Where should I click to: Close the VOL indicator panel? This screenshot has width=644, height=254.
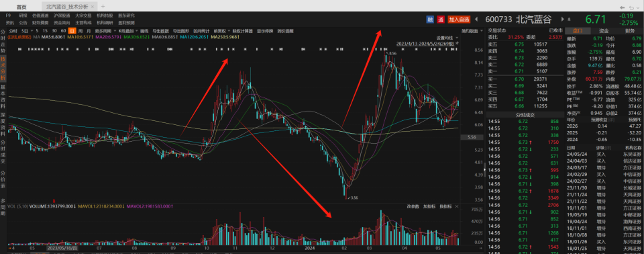[x=457, y=206]
